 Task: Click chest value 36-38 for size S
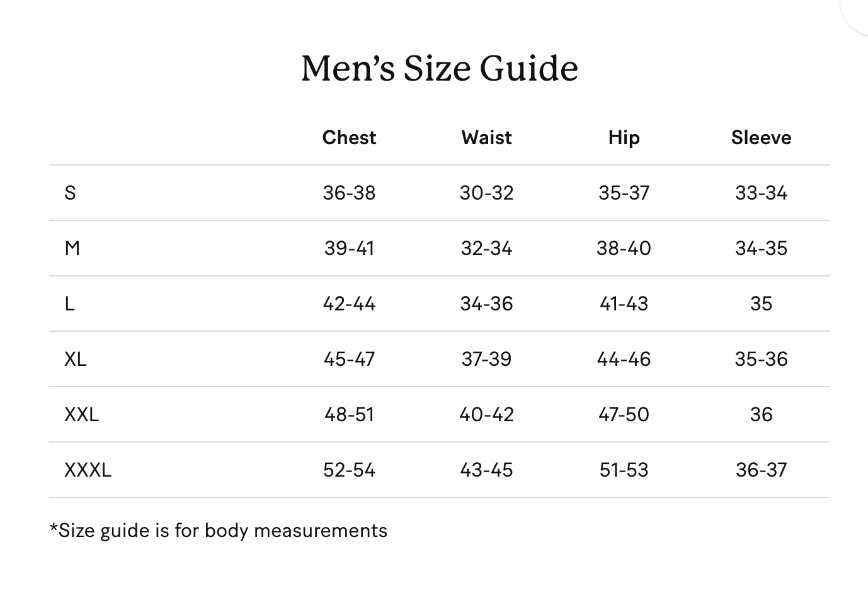pyautogui.click(x=349, y=193)
